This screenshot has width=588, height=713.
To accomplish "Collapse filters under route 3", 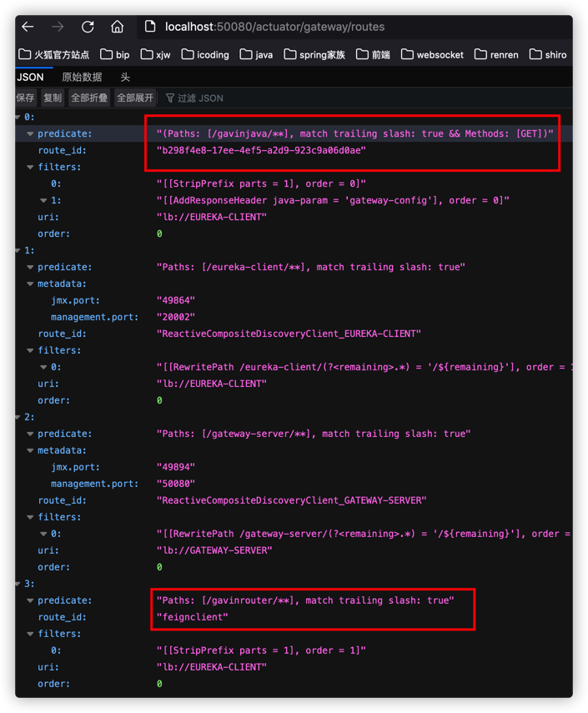I will click(x=30, y=634).
